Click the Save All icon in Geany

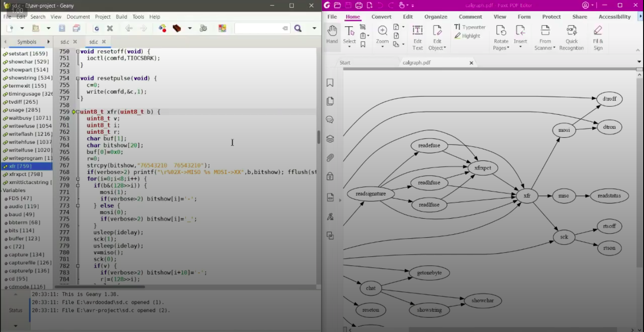[x=76, y=28]
